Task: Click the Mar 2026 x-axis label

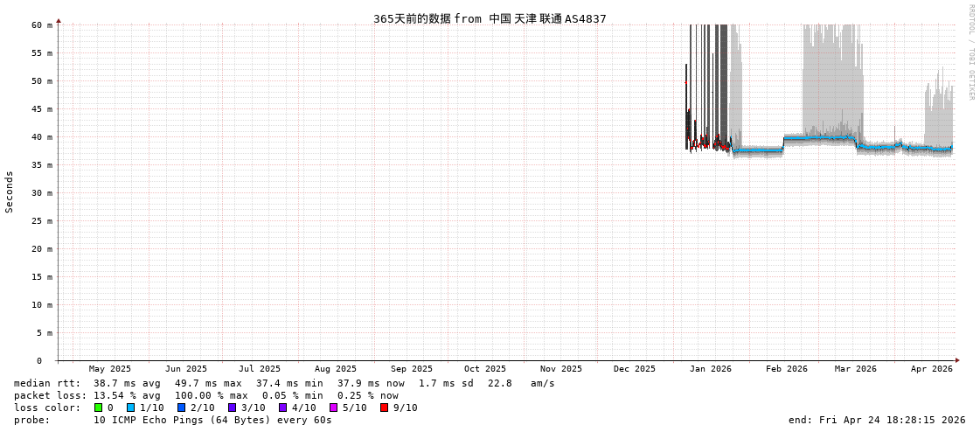Action: 855,369
